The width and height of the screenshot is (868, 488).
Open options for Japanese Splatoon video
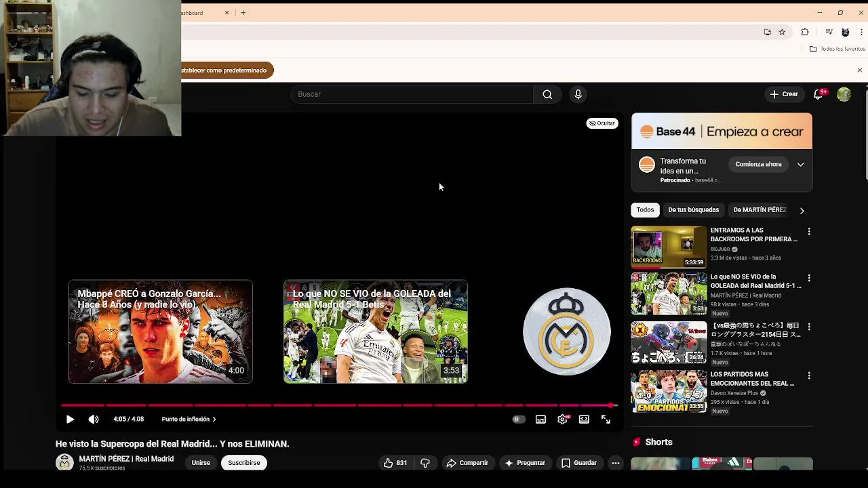point(808,327)
